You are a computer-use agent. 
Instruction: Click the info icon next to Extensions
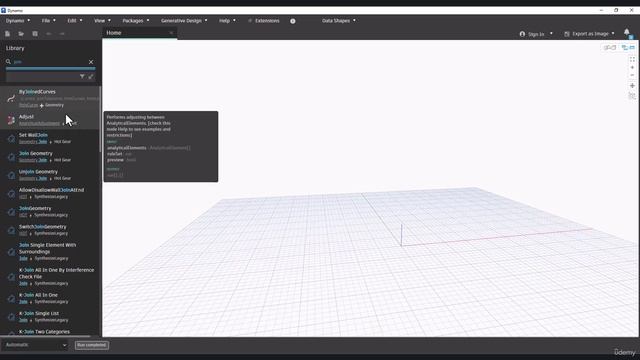293,21
